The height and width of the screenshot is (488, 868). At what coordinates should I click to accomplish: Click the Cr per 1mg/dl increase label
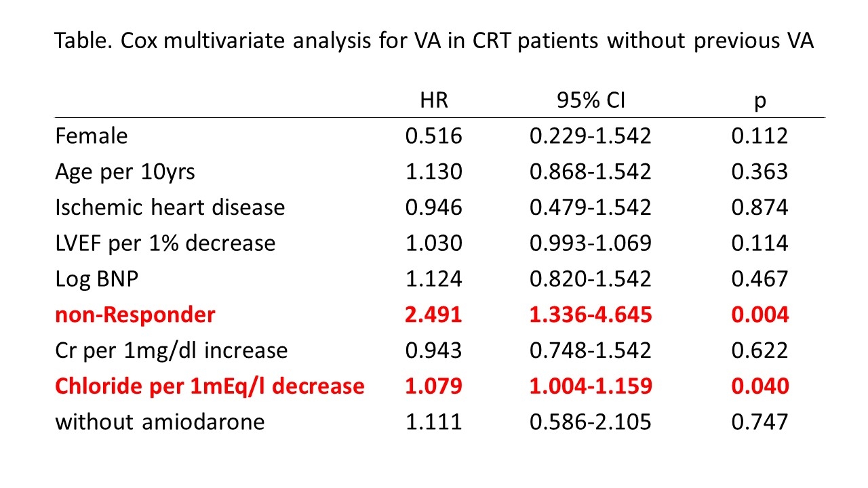point(171,350)
